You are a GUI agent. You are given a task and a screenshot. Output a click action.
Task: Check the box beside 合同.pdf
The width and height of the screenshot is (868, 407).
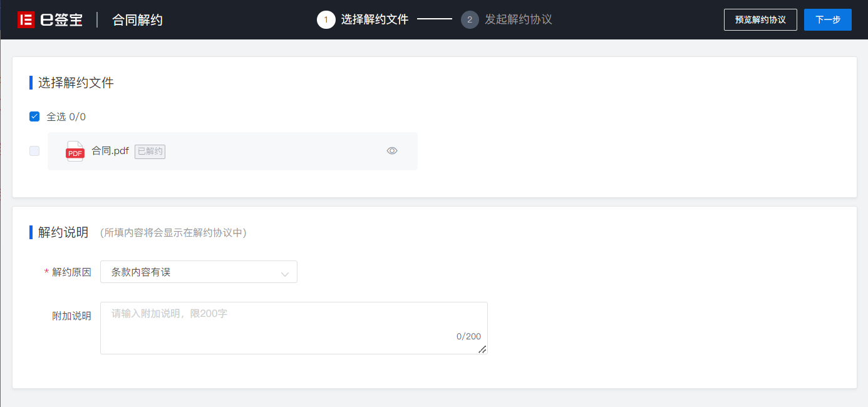[x=34, y=151]
